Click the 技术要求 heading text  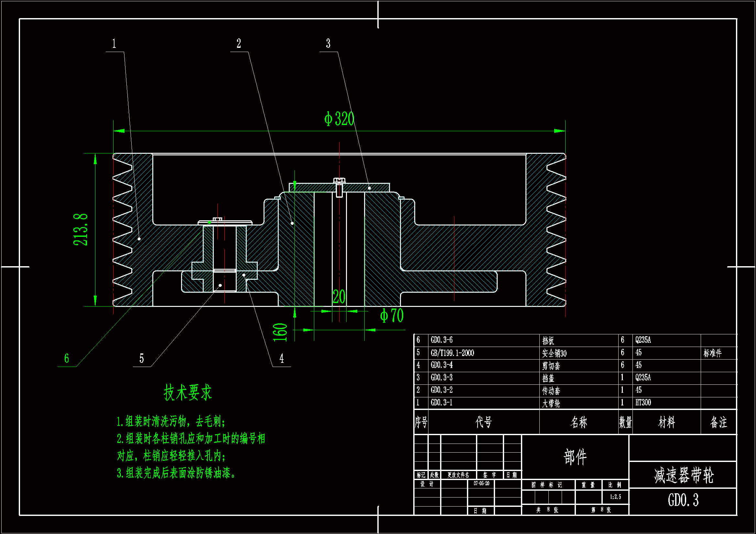point(188,392)
